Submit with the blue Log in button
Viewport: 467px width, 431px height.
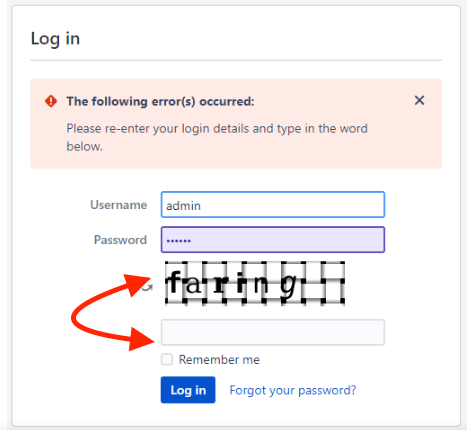point(188,390)
